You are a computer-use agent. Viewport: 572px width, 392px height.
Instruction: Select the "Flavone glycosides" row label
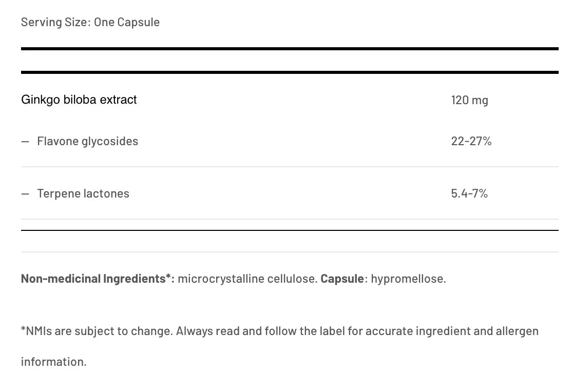coord(87,141)
